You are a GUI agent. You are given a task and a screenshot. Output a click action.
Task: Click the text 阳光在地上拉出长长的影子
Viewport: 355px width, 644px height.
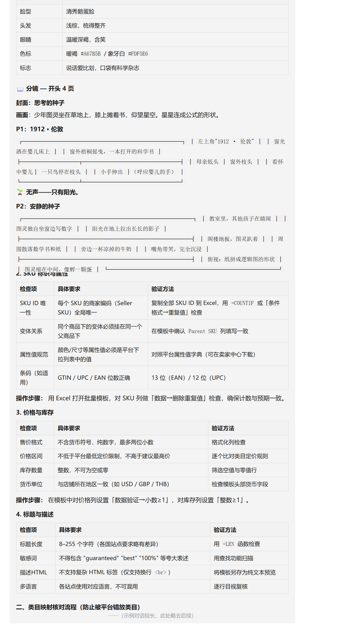click(x=126, y=229)
